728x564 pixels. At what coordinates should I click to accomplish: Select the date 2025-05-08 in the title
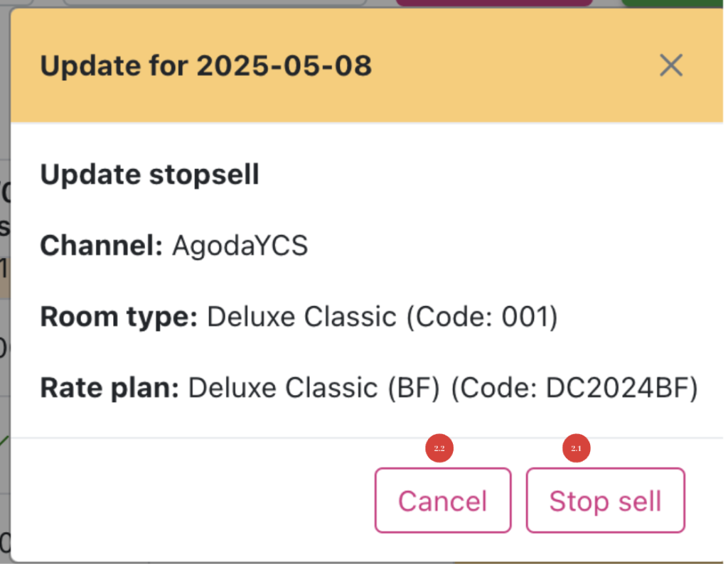[x=284, y=66]
